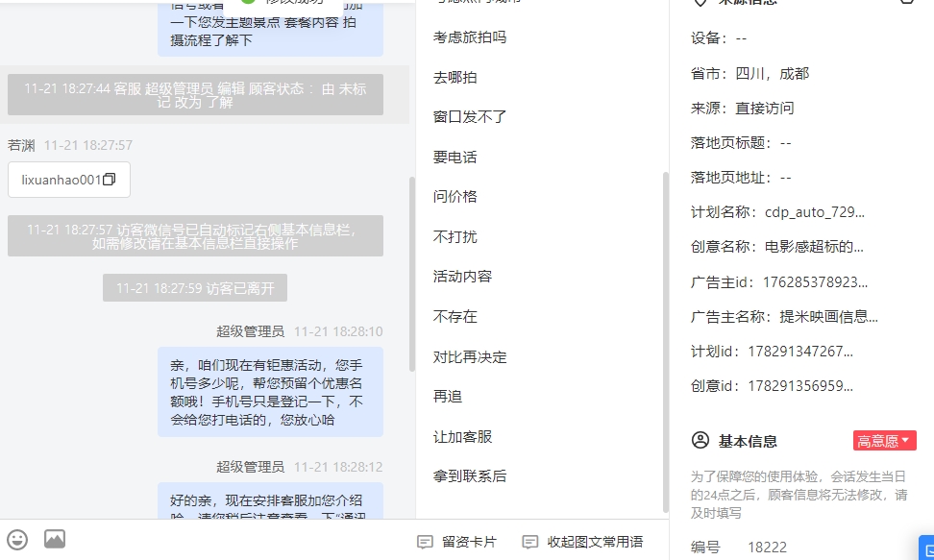Click 广告主名称 value 提米映画信息
Image resolution: width=934 pixels, height=560 pixels.
[828, 316]
